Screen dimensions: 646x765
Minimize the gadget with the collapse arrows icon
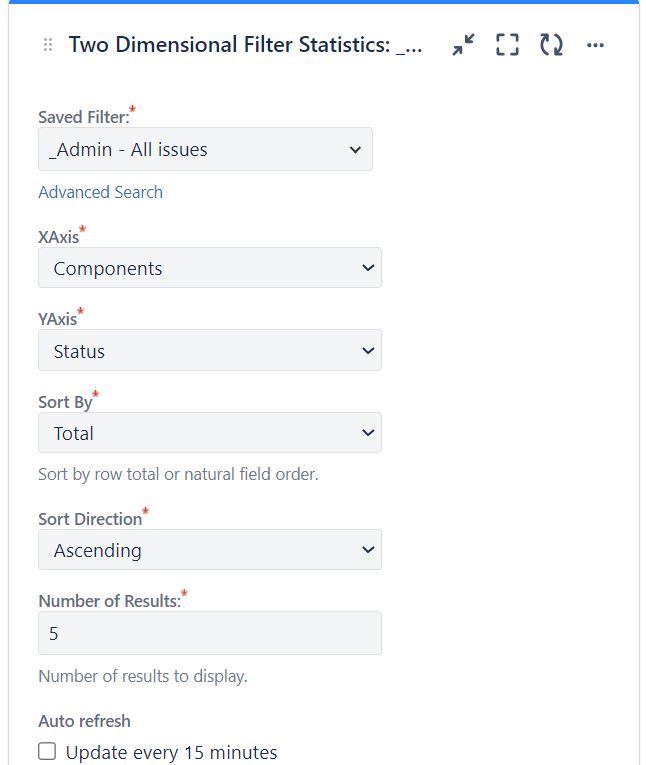[464, 44]
